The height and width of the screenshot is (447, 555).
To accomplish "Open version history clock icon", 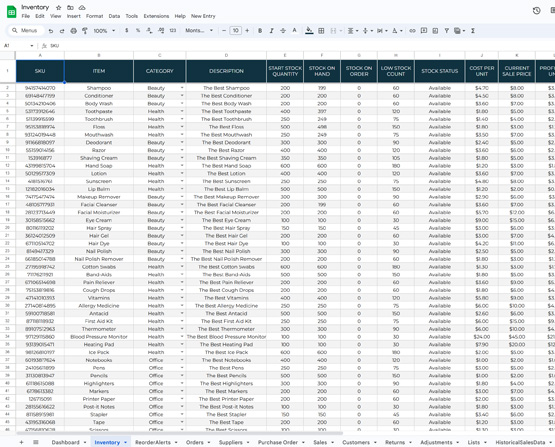I will coord(536,11).
